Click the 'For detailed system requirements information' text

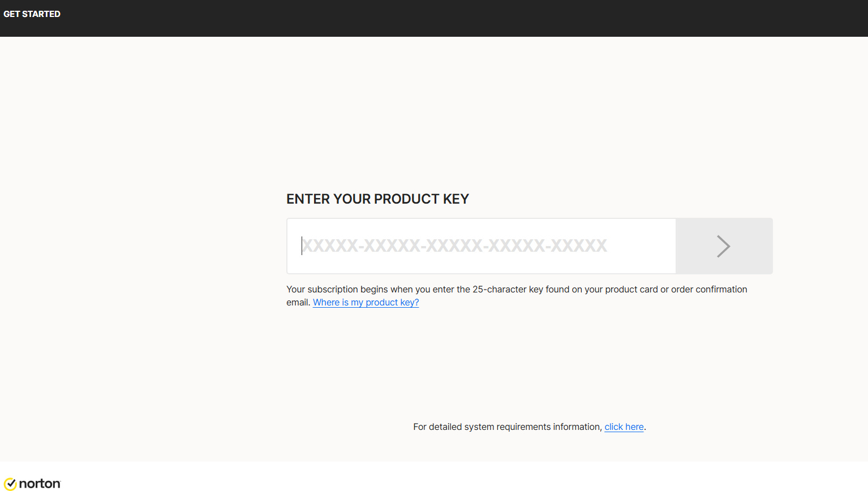tap(507, 427)
